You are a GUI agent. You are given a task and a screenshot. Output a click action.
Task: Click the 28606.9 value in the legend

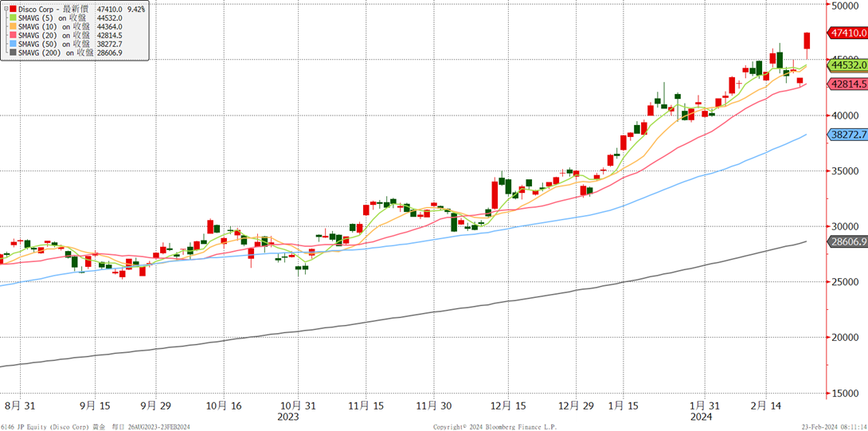pos(109,53)
